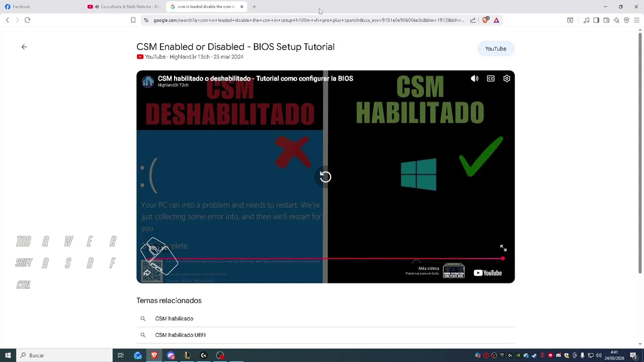Mute the video with the speaker icon
The image size is (644, 362).
pyautogui.click(x=474, y=78)
